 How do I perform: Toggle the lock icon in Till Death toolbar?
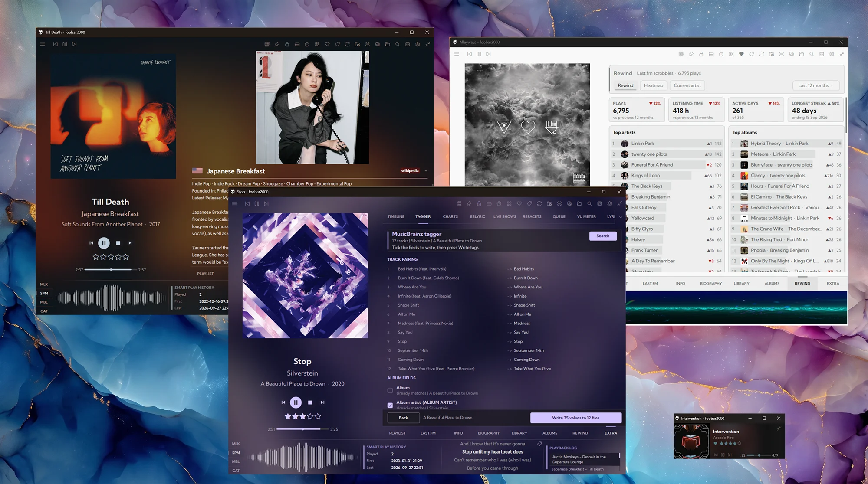287,44
